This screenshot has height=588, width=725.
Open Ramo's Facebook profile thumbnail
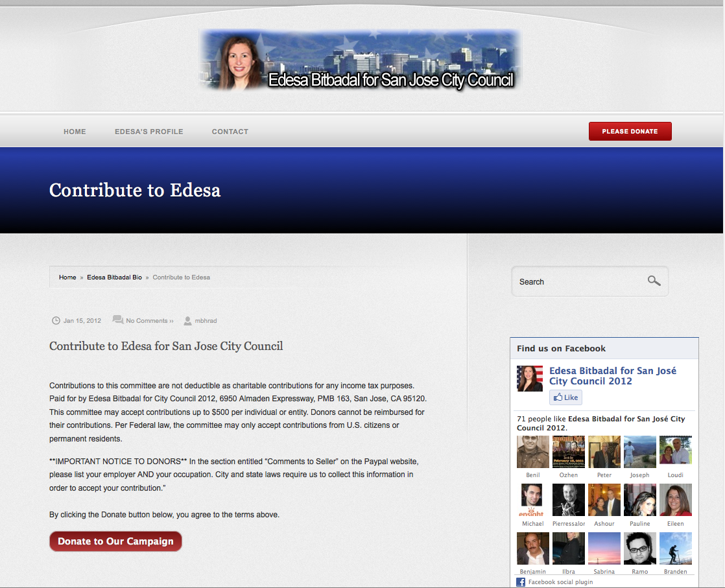tap(639, 548)
